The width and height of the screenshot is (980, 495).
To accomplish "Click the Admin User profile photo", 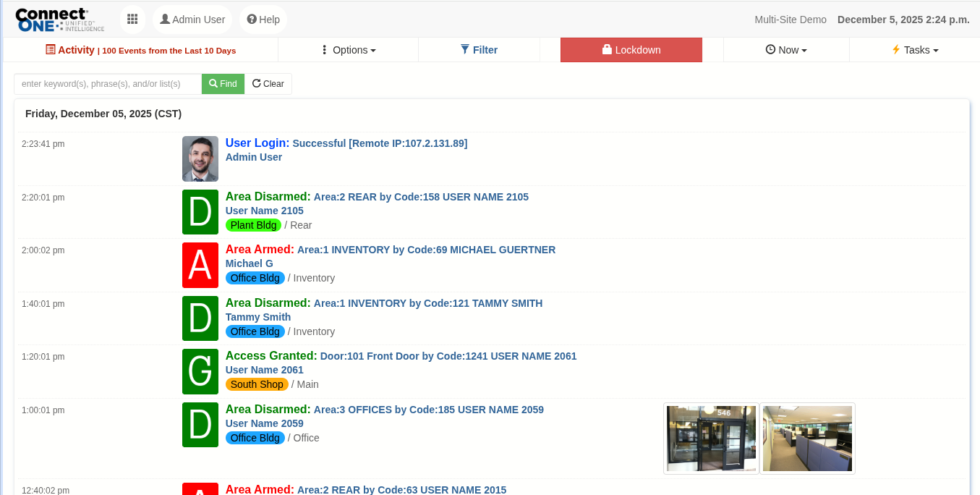I will [x=200, y=158].
